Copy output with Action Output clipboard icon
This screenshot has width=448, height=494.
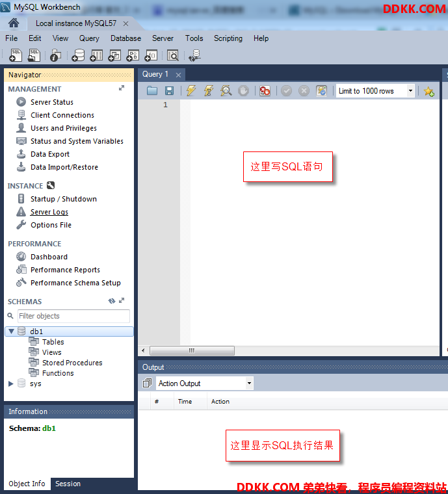[147, 383]
